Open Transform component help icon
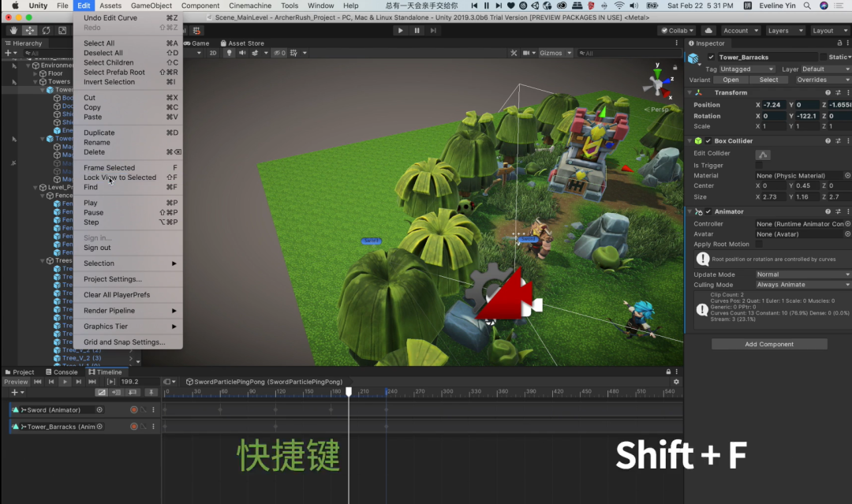The image size is (852, 504). (826, 92)
